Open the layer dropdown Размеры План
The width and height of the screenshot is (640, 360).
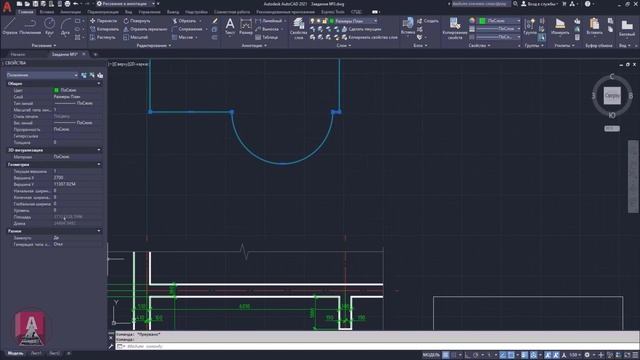coord(353,21)
